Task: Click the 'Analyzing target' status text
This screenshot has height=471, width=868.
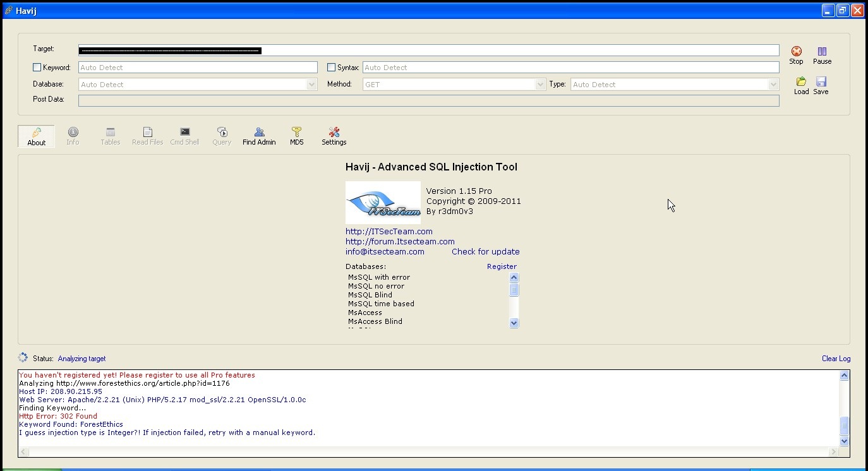Action: pyautogui.click(x=81, y=359)
